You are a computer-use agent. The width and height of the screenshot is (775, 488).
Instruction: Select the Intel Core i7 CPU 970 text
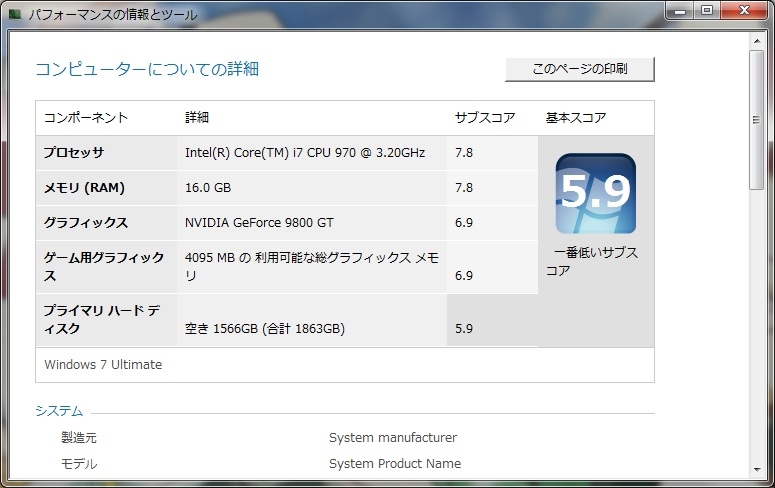coord(305,153)
